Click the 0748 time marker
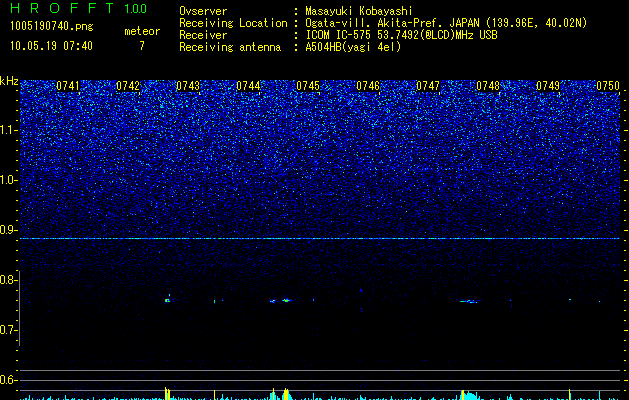The image size is (629, 400). pos(488,86)
